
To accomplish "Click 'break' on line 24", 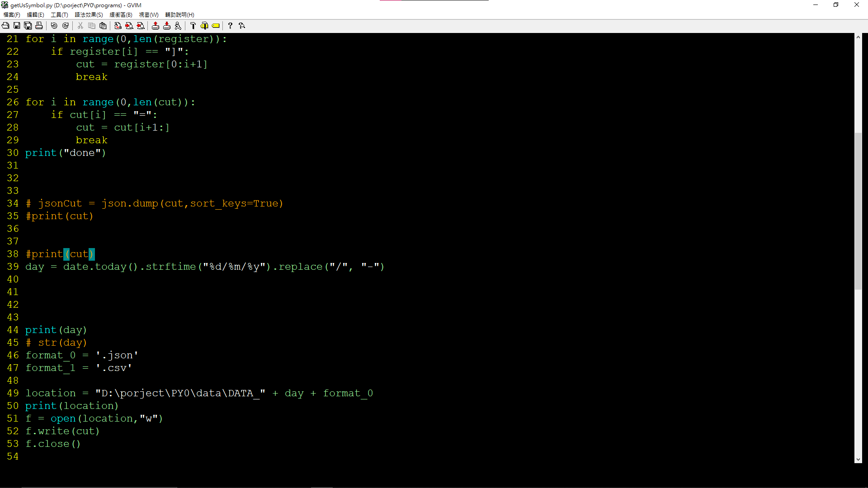I will [x=92, y=77].
